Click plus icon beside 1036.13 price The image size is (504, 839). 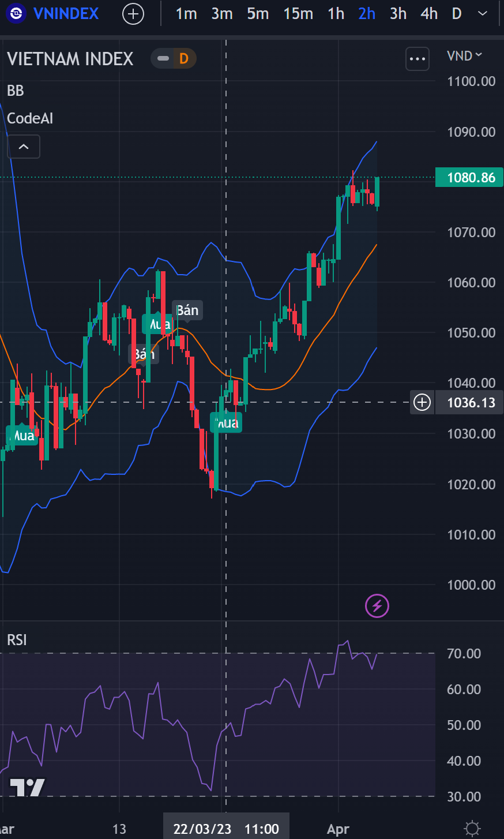[x=422, y=402]
